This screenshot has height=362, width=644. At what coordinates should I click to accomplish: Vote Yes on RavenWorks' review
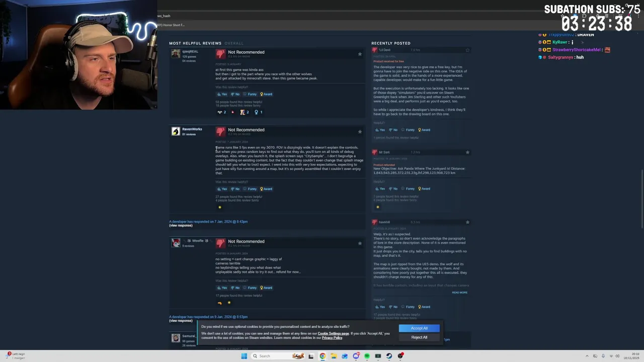point(222,189)
